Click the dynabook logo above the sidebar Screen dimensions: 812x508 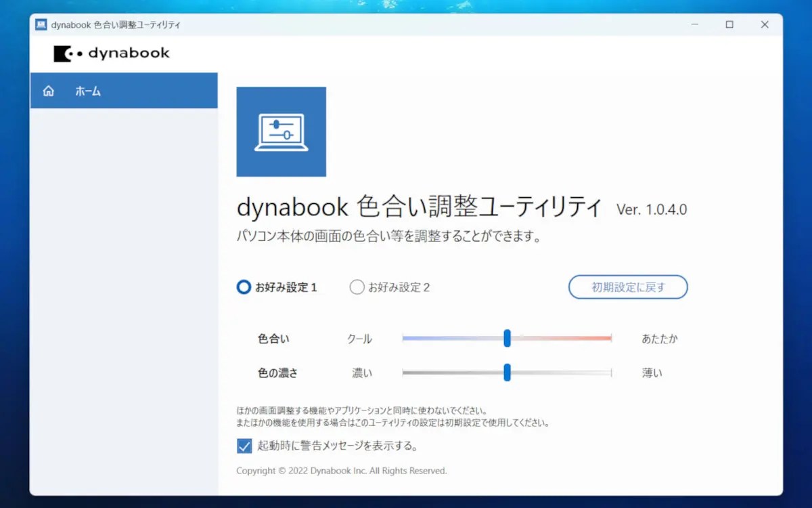click(x=111, y=53)
